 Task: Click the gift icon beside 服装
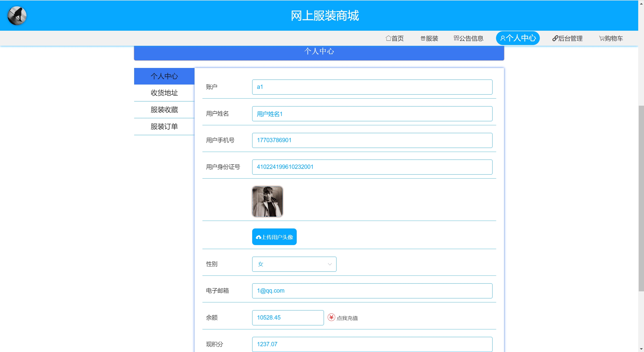(x=423, y=38)
